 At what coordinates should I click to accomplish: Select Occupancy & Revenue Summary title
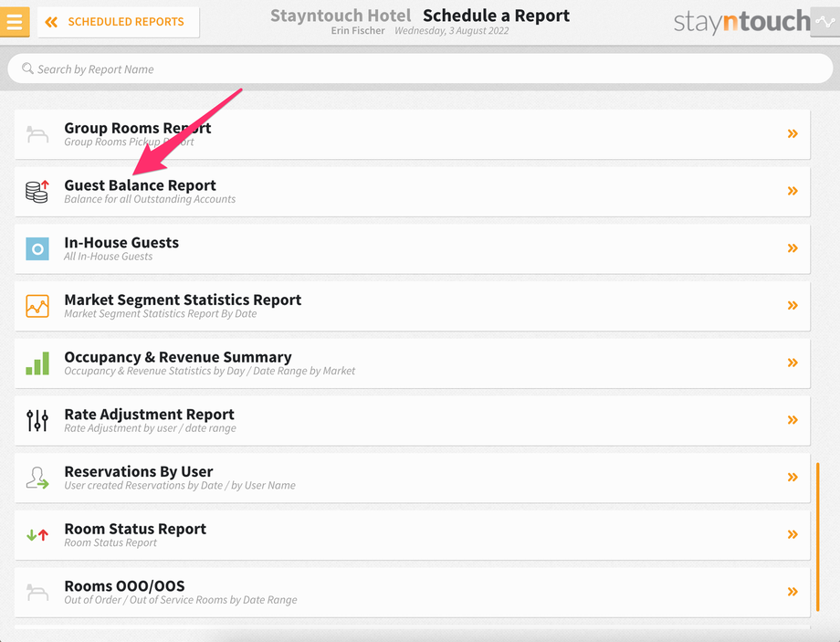[x=178, y=357]
